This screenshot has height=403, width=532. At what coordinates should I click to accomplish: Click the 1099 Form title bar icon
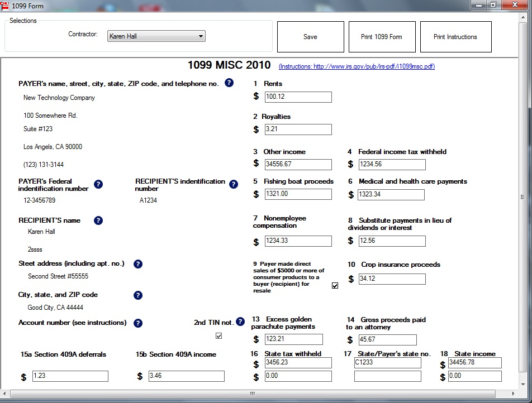6,5
